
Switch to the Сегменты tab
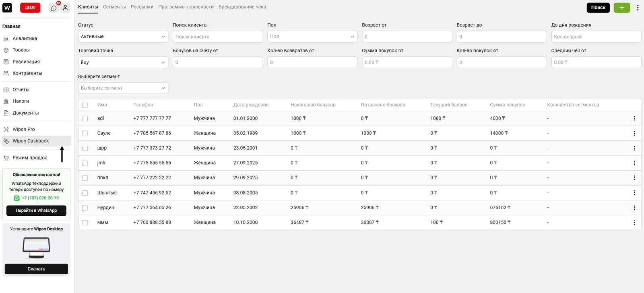(x=114, y=7)
